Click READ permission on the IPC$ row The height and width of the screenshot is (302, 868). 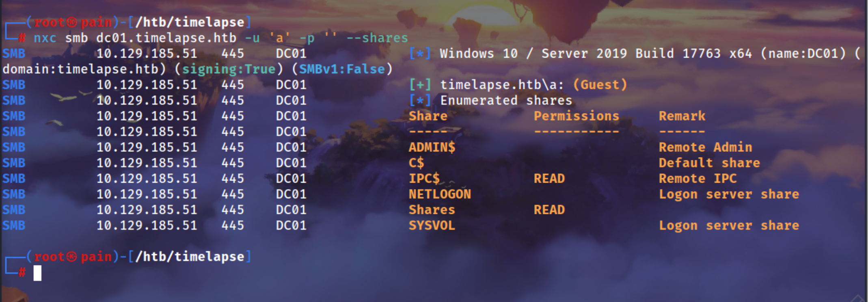click(549, 179)
